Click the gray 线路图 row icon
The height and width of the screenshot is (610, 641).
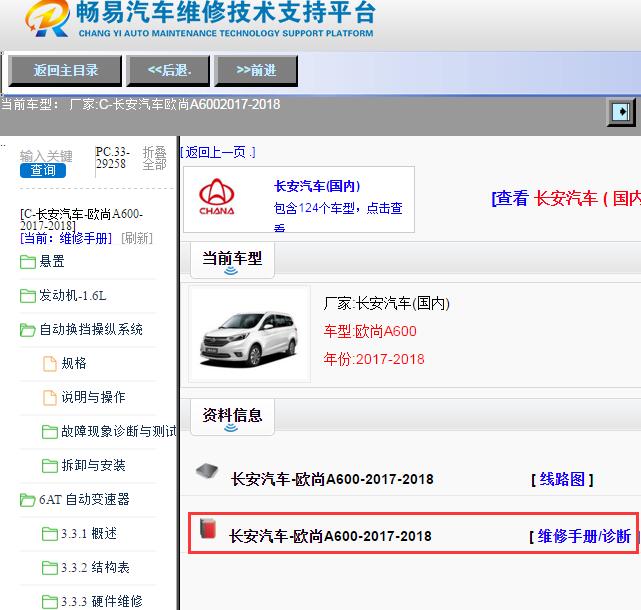(x=207, y=471)
